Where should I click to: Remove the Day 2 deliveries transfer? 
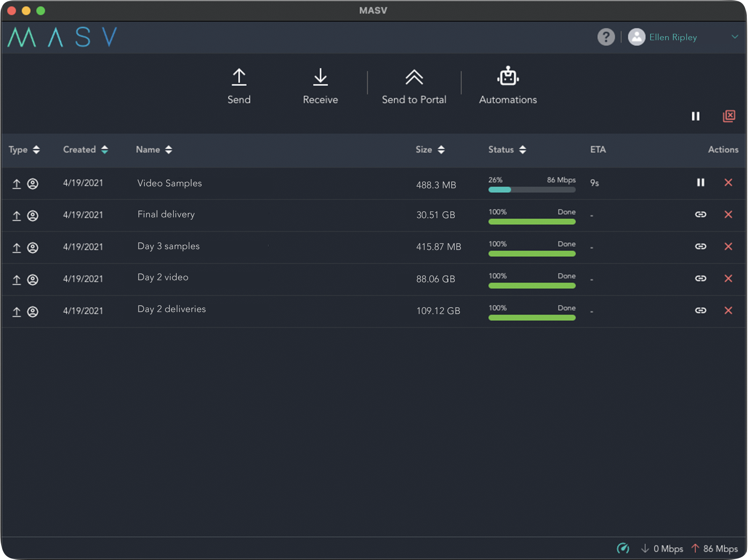coord(728,310)
